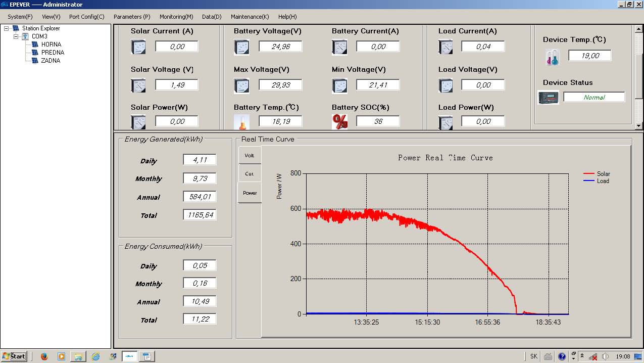Open the Data(D) menu
The width and height of the screenshot is (644, 363).
pyautogui.click(x=212, y=17)
